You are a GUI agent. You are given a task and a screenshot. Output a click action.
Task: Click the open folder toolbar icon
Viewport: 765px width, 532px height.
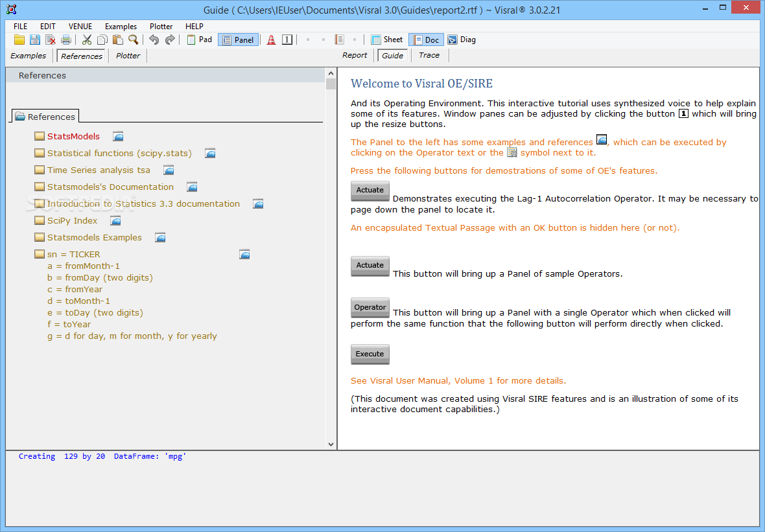(x=19, y=40)
